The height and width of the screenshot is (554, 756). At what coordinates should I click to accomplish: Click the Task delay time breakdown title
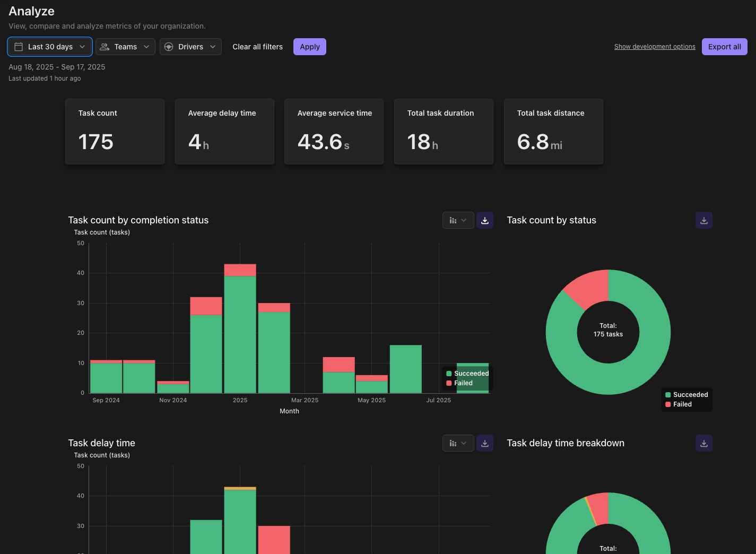(x=566, y=443)
